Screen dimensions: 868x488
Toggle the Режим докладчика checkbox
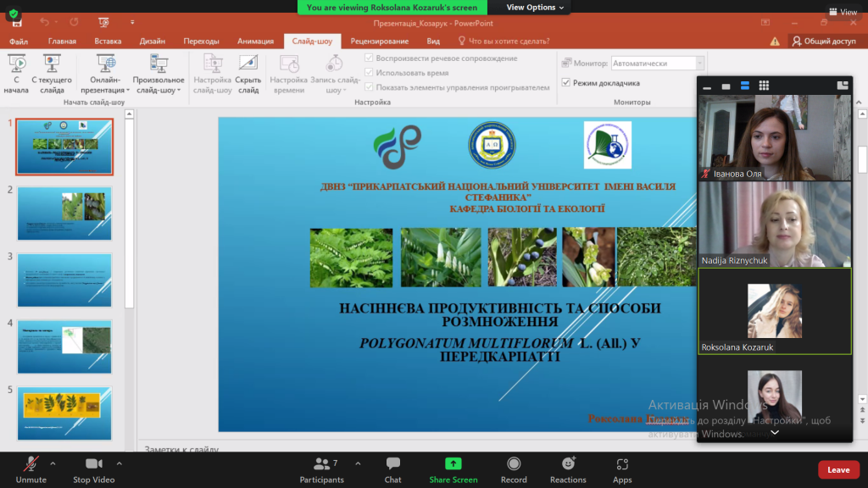[x=566, y=83]
